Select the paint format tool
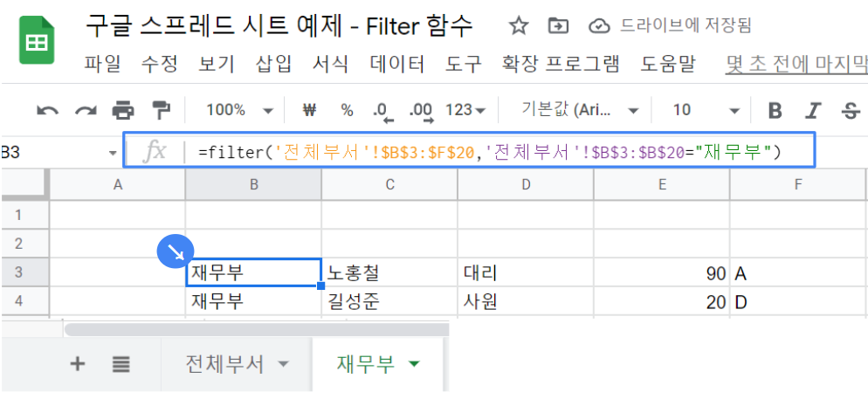Image resolution: width=868 pixels, height=399 pixels. (161, 111)
